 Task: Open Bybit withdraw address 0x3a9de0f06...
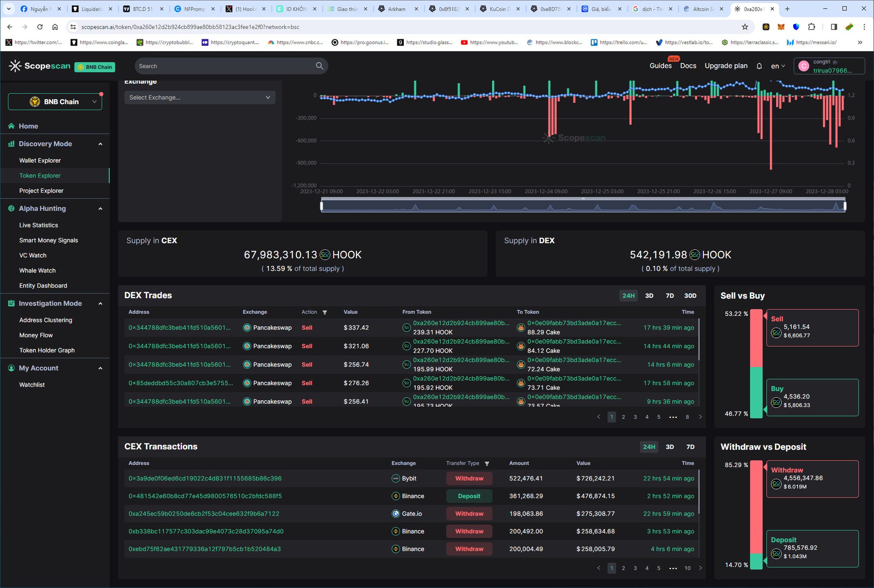pos(205,478)
